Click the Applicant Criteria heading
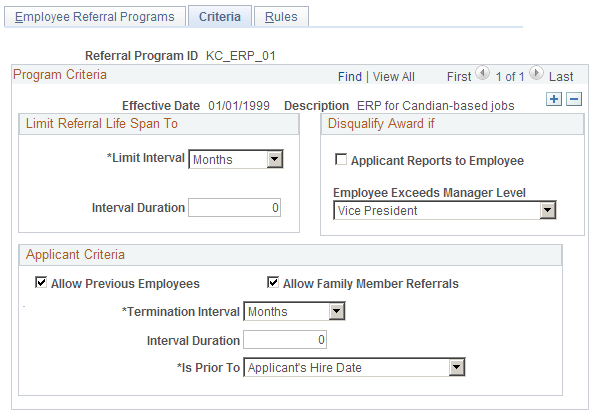Image resolution: width=592 pixels, height=416 pixels. pos(75,254)
